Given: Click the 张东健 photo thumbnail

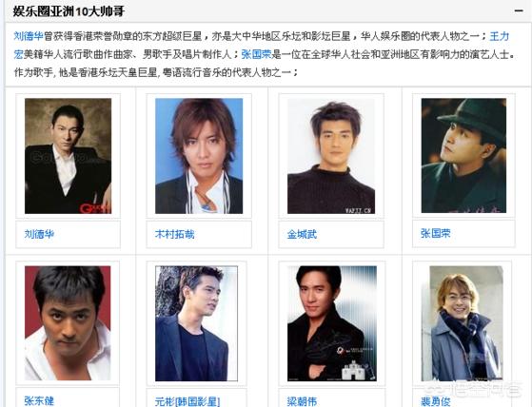Looking at the screenshot, I should (x=68, y=323).
